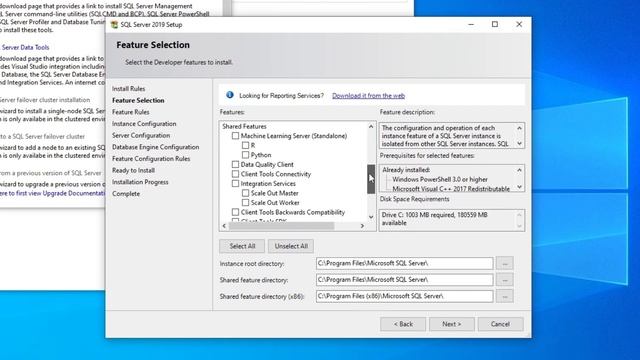Click the feature description up arrow
Image resolution: width=640 pixels, height=360 pixels.
coord(519,128)
